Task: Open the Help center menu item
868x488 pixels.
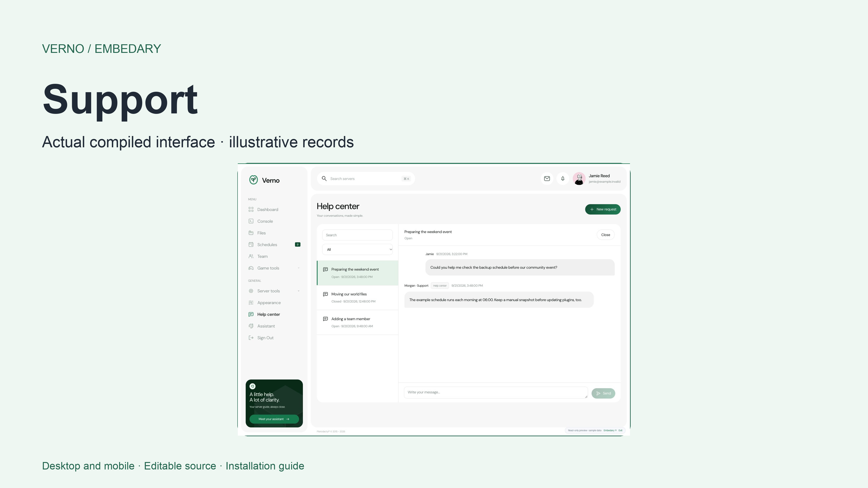Action: click(x=274, y=314)
